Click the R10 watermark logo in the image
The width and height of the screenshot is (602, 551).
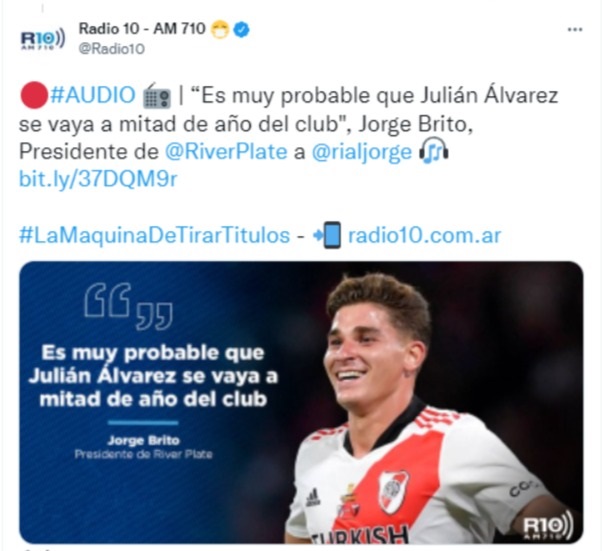pyautogui.click(x=548, y=525)
